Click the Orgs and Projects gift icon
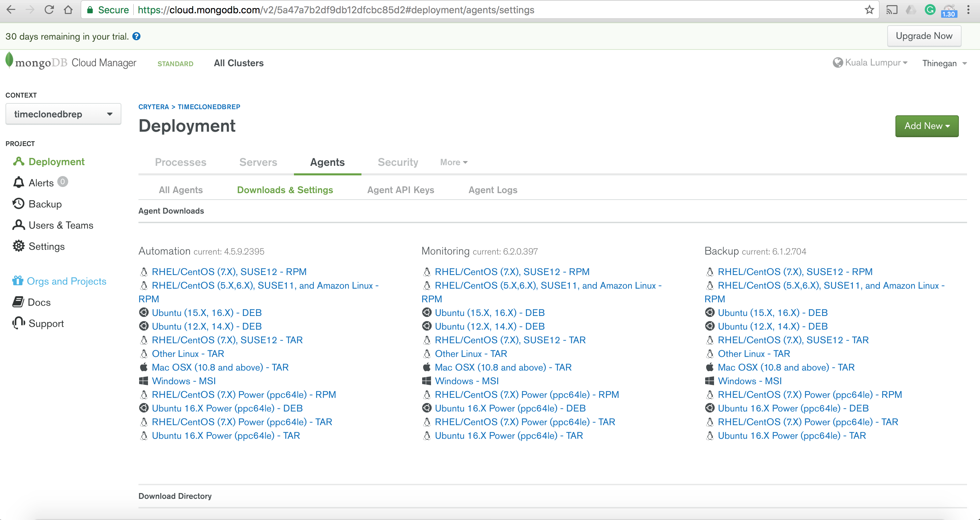The image size is (980, 520). 17,280
